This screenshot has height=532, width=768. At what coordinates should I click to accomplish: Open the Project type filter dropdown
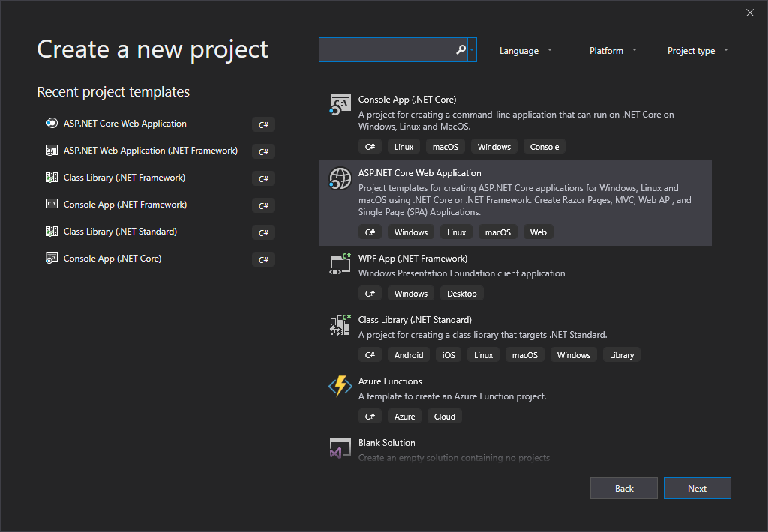pyautogui.click(x=697, y=50)
